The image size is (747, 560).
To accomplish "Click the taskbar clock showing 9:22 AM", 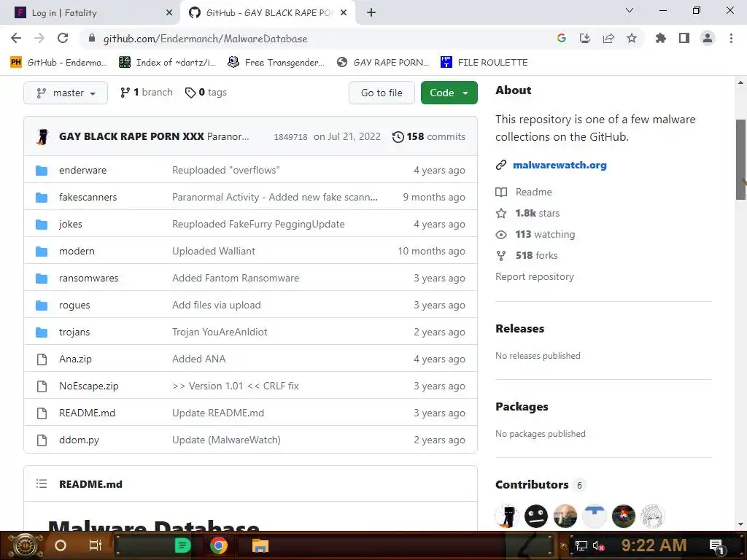I will [654, 545].
